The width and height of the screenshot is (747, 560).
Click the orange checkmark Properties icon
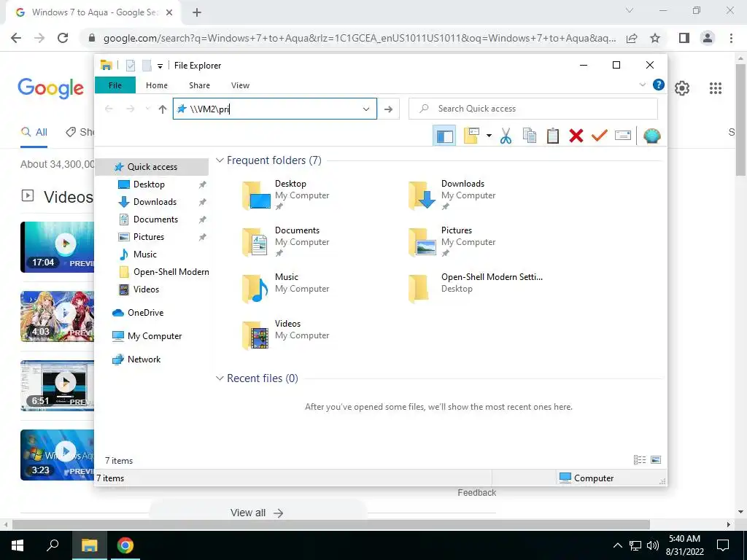pos(600,136)
